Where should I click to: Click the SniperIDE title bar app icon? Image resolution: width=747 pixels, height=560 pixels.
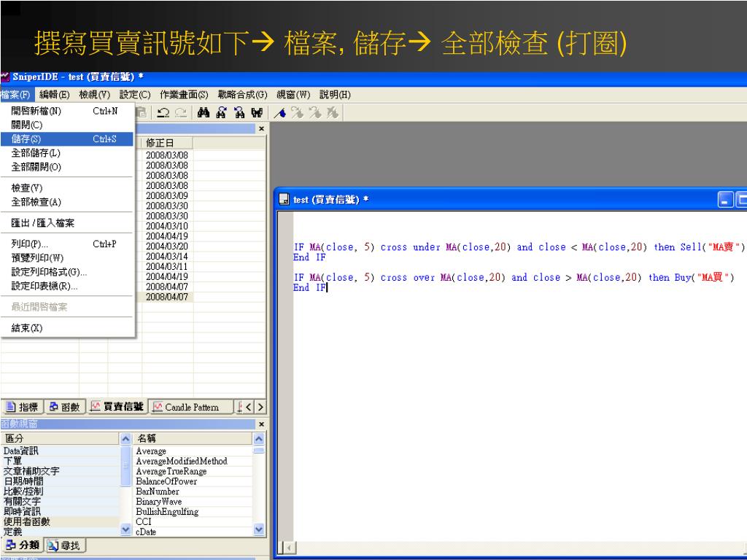tap(5, 77)
